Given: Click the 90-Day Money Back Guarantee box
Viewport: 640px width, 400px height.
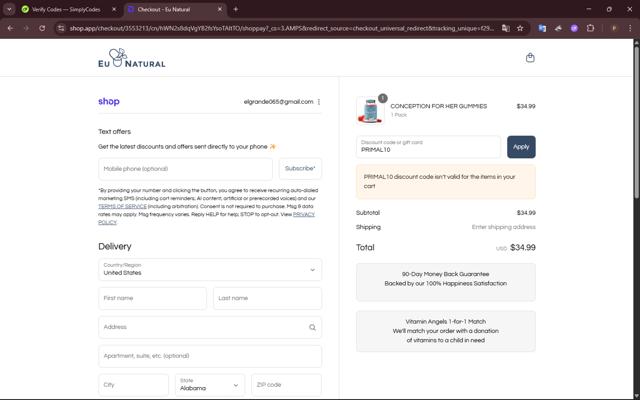Looking at the screenshot, I should coord(446,282).
